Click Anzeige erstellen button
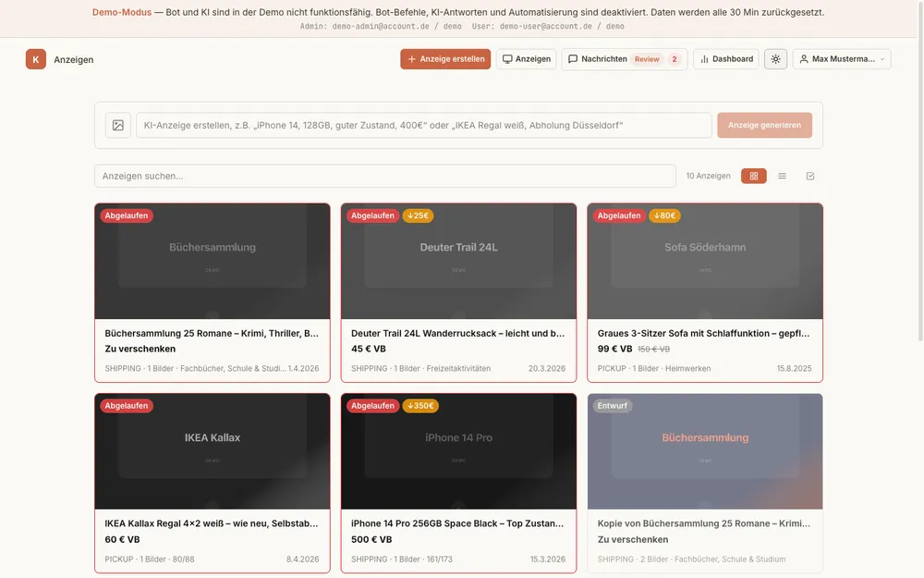 click(445, 59)
